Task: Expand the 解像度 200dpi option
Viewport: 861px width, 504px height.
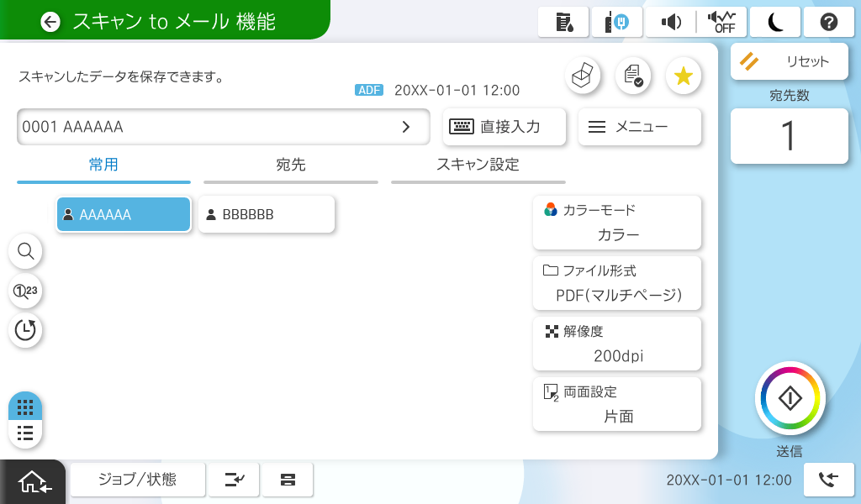Action: click(x=616, y=344)
